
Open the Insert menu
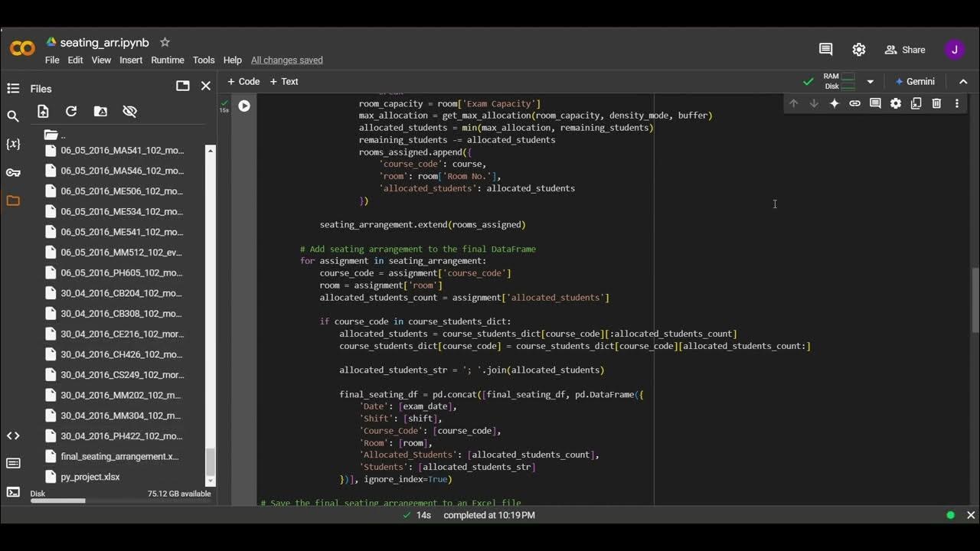(x=131, y=60)
